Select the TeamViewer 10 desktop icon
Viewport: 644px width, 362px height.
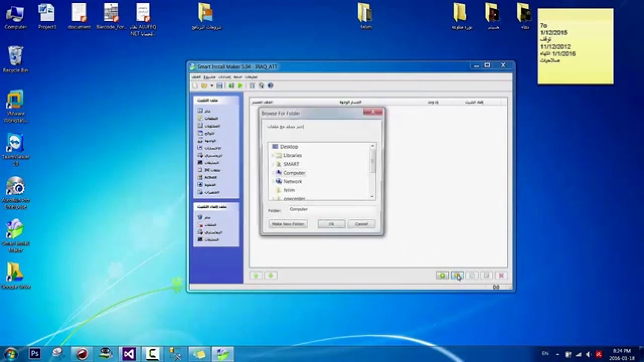click(16, 150)
